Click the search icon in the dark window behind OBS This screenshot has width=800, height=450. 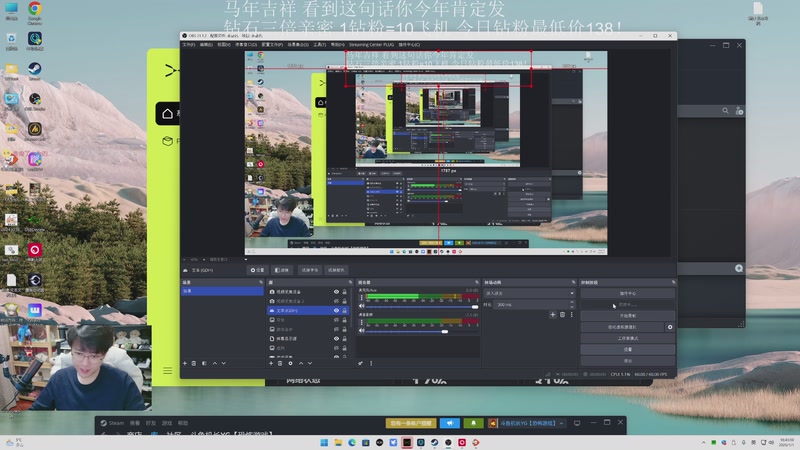(726, 110)
